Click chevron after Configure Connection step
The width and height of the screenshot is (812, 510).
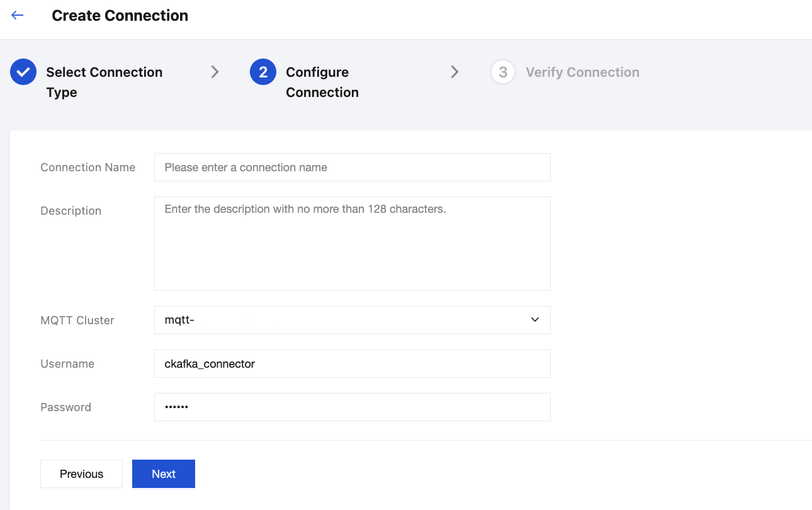454,72
